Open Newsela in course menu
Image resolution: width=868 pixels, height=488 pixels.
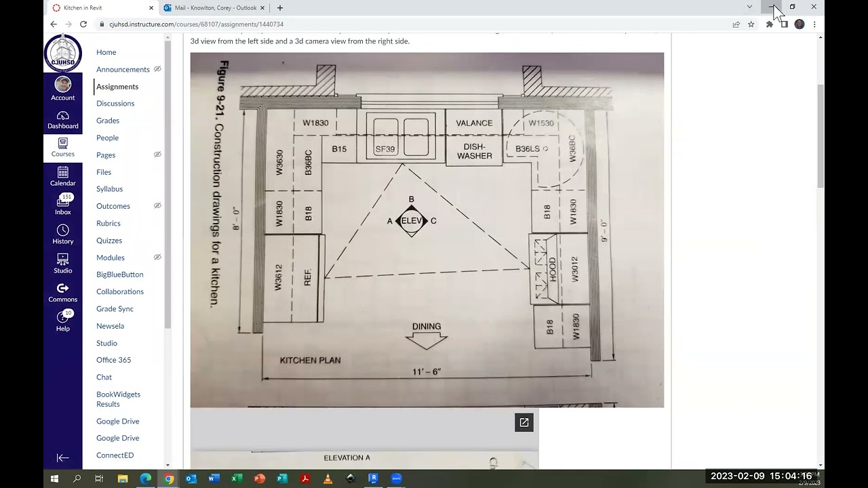(x=110, y=326)
